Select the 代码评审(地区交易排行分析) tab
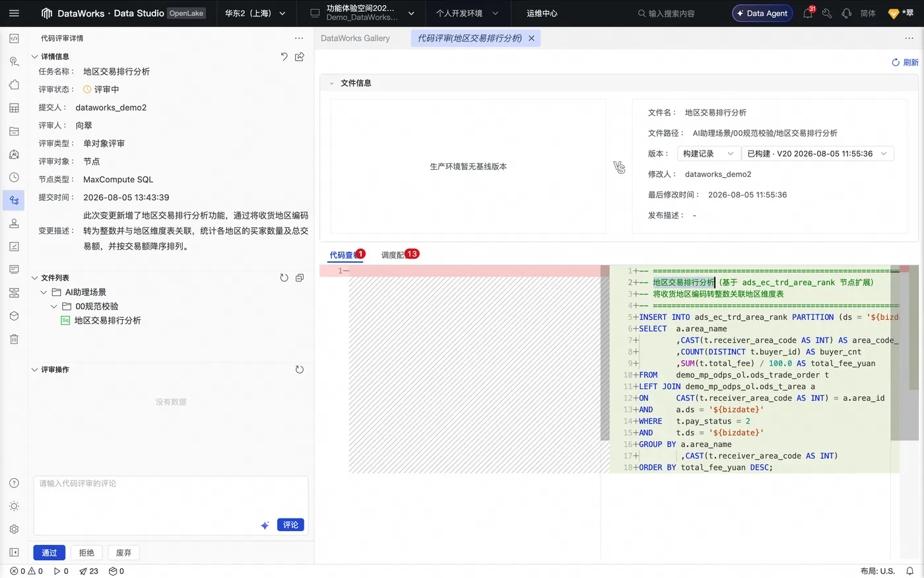Image resolution: width=924 pixels, height=578 pixels. click(x=469, y=38)
